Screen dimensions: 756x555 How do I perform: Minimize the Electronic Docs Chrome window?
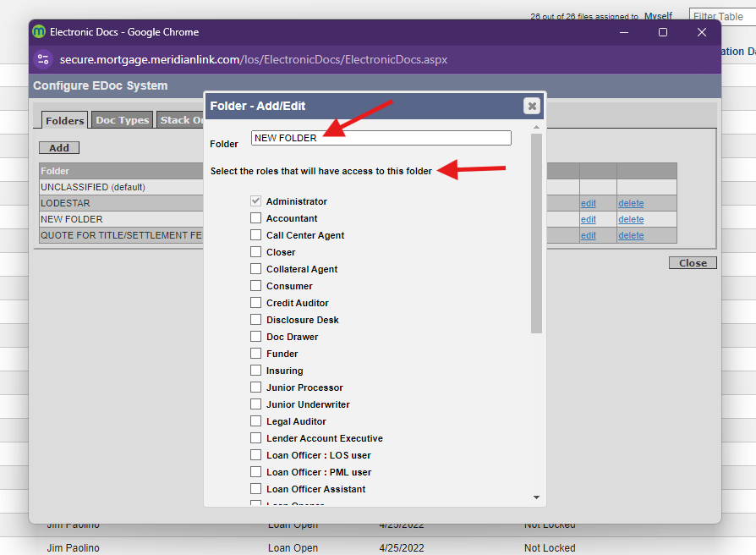pyautogui.click(x=624, y=32)
